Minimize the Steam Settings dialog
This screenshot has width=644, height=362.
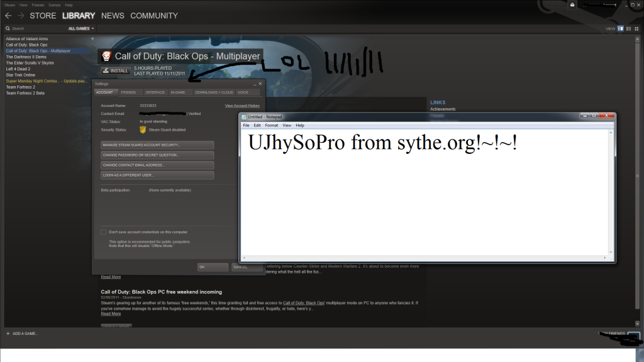click(255, 84)
